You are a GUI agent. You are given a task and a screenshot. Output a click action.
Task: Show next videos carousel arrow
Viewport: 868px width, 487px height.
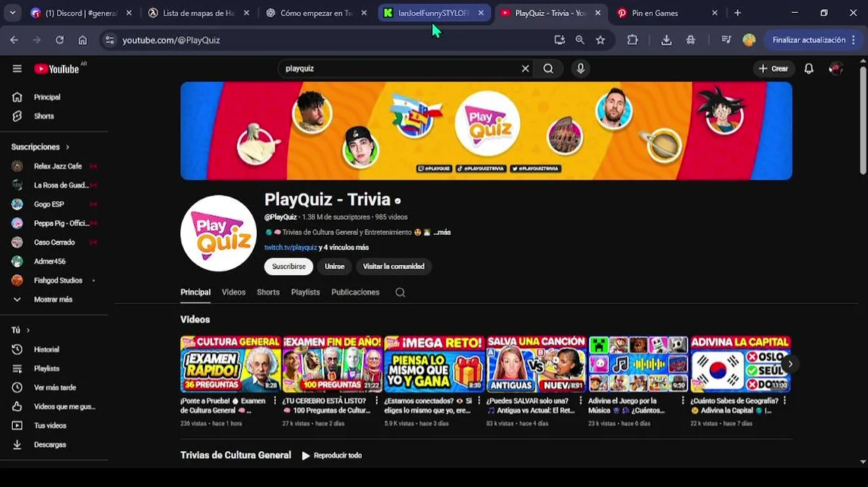[790, 364]
